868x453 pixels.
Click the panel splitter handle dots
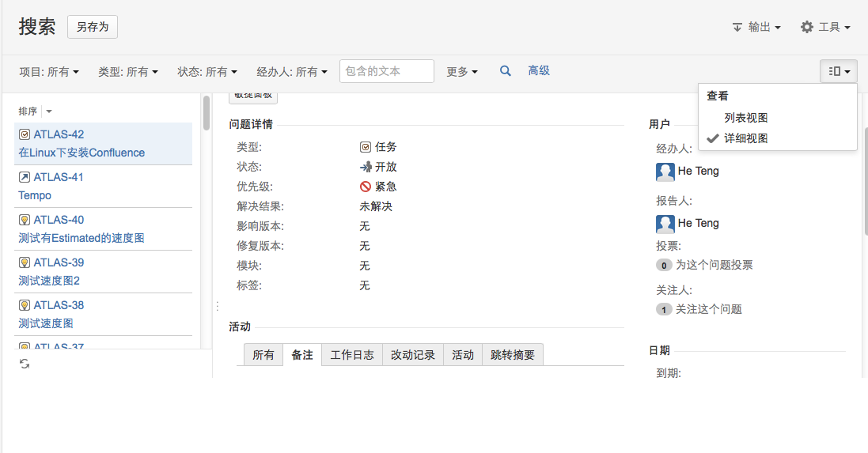[218, 306]
